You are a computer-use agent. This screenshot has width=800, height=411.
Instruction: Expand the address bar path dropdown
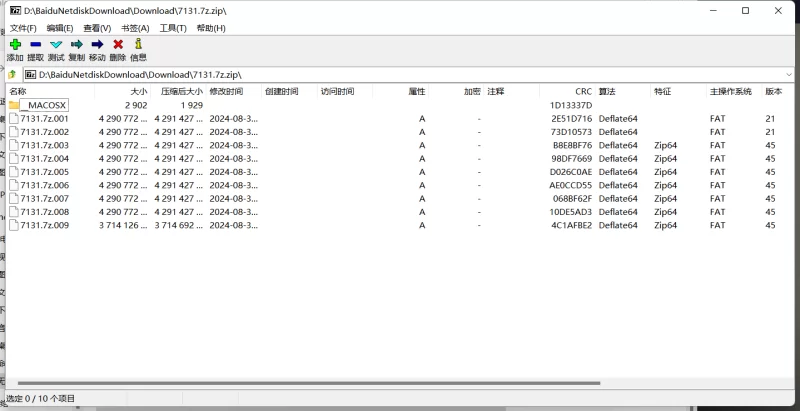789,74
